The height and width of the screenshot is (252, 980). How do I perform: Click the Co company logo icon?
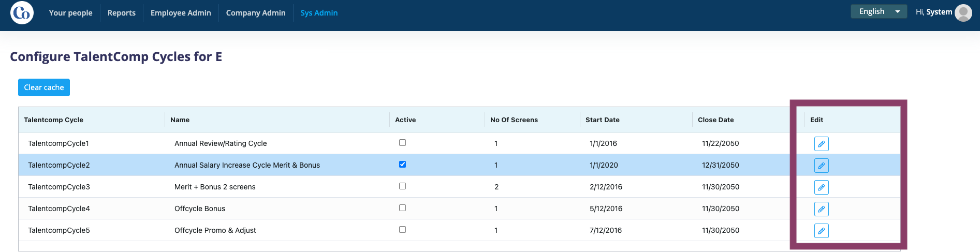pos(22,13)
